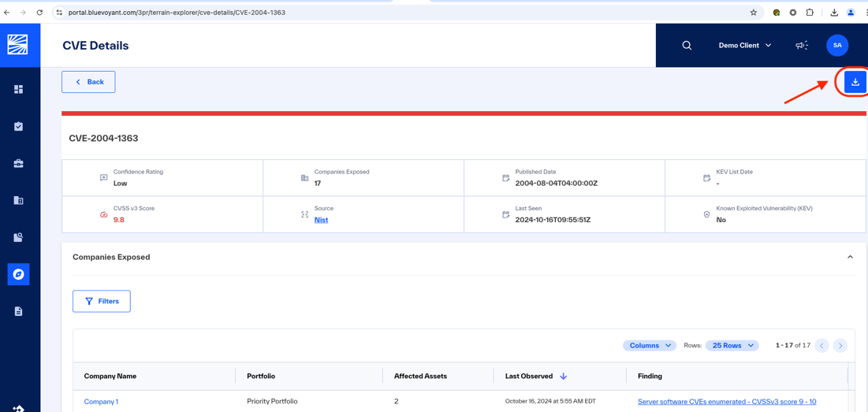Open the browser extensions puzzle icon
This screenshot has height=412, width=868.
810,12
